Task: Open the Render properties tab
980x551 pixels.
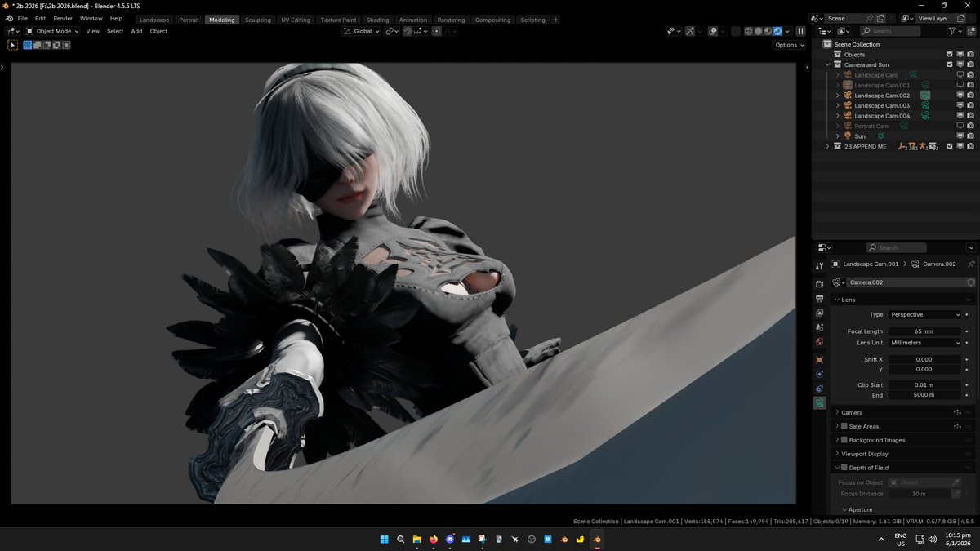Action: 819,284
